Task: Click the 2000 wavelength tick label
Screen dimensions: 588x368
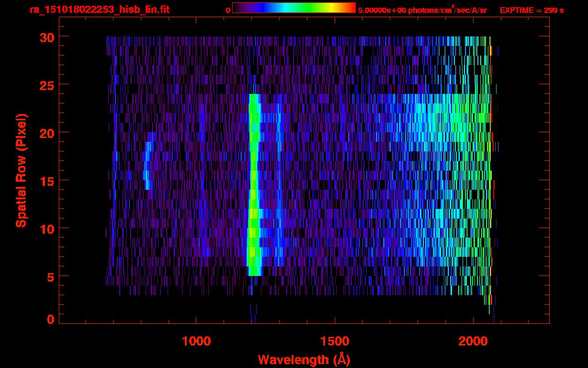Action: tap(473, 341)
